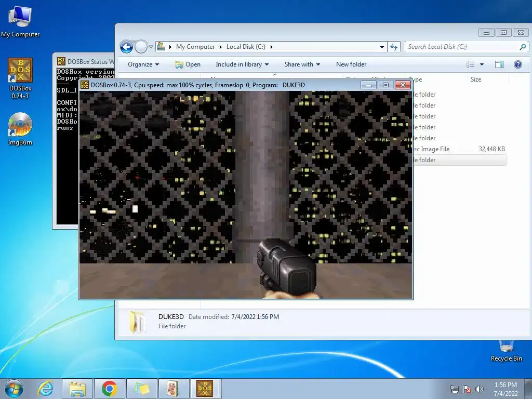Click the network tray icon
This screenshot has height=399, width=532.
click(x=454, y=389)
